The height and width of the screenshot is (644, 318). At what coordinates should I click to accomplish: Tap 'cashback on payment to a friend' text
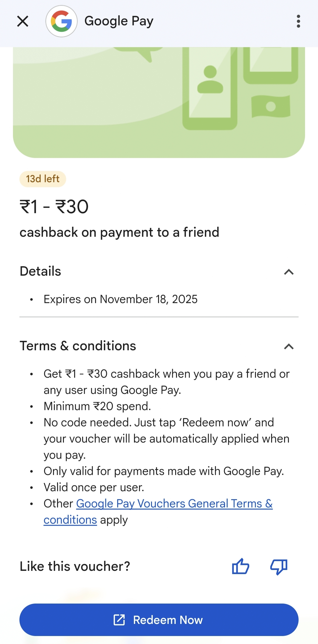pos(119,232)
